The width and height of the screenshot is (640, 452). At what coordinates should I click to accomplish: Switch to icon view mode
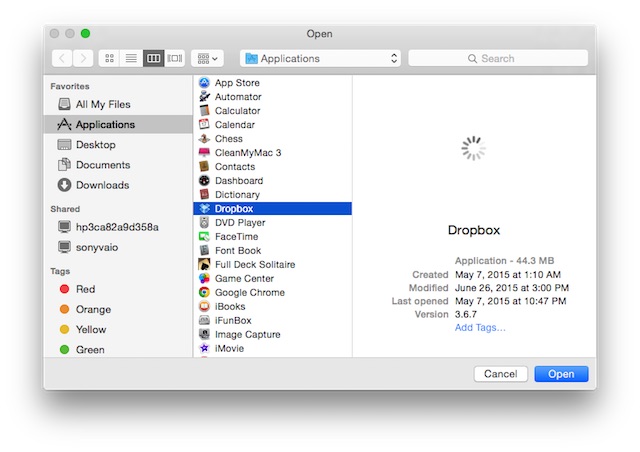pyautogui.click(x=109, y=59)
